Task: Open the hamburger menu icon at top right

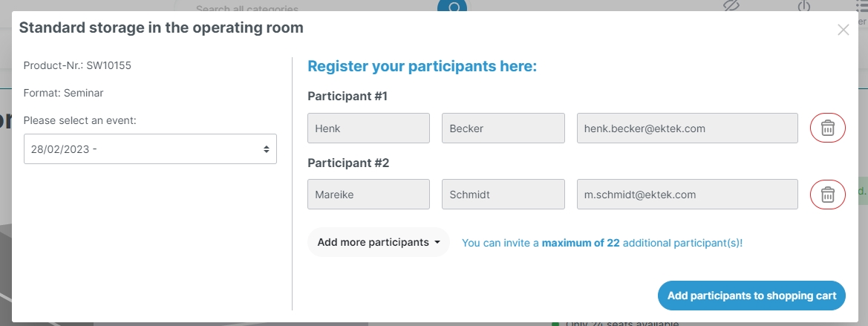Action: pos(861,5)
